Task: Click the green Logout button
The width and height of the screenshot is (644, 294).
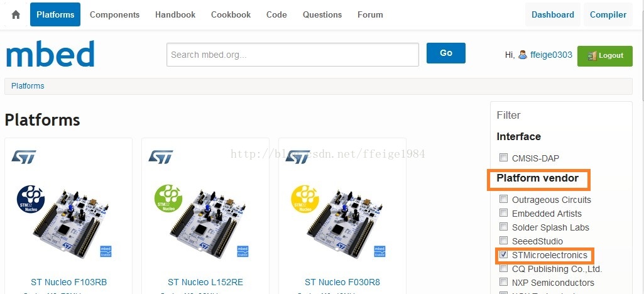Action: pyautogui.click(x=604, y=56)
